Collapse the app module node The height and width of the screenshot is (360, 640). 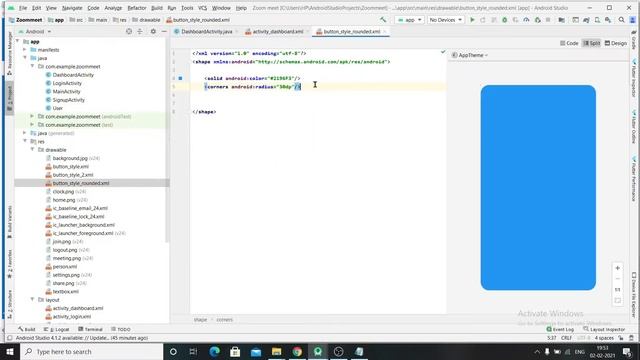[x=18, y=42]
